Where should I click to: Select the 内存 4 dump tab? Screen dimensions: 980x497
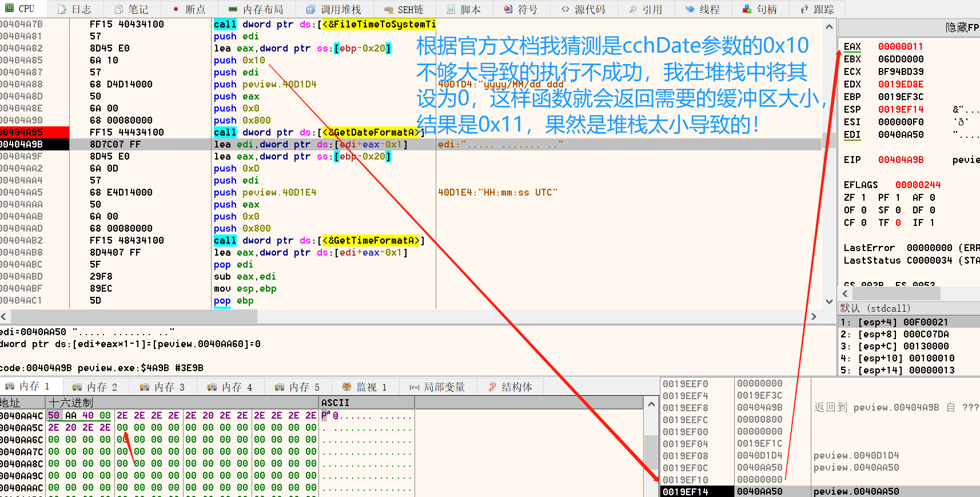(230, 387)
